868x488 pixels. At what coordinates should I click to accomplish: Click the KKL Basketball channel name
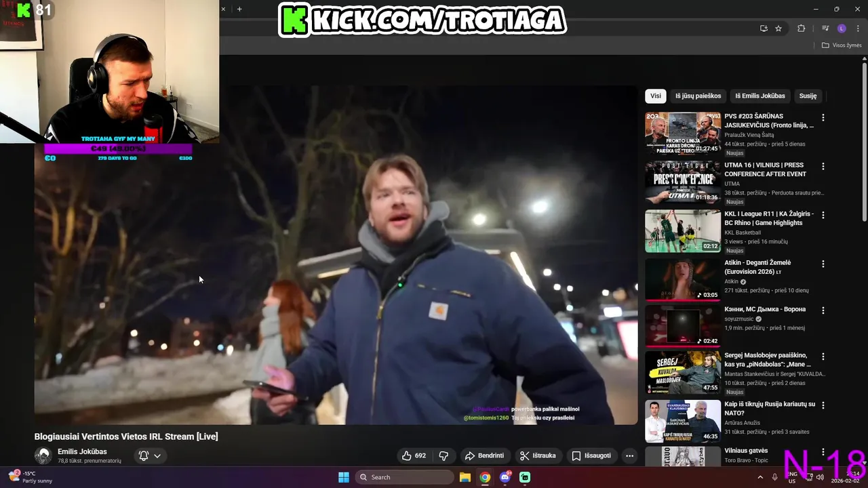(743, 232)
